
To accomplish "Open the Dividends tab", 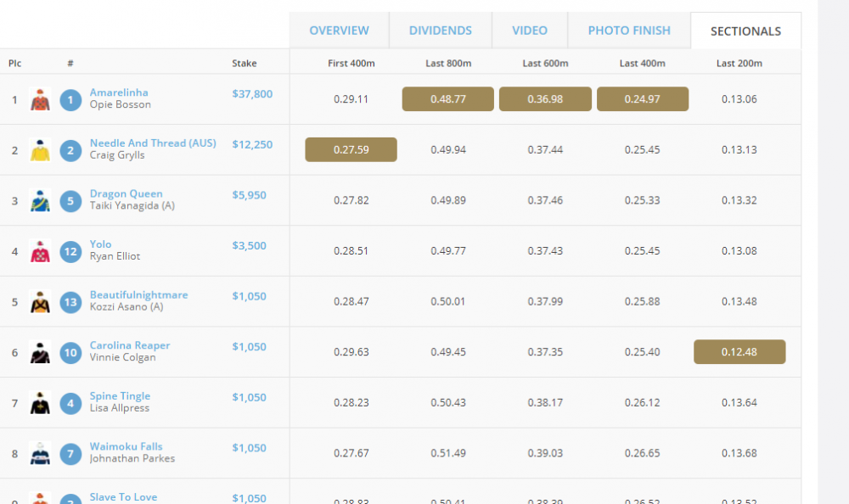I will tap(440, 31).
